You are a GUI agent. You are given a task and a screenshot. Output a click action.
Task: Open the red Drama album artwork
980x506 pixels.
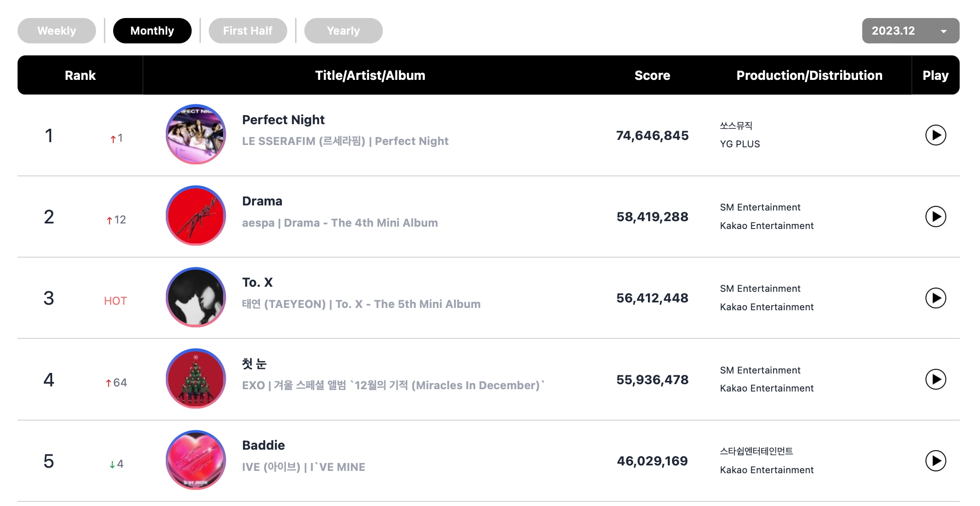click(196, 216)
